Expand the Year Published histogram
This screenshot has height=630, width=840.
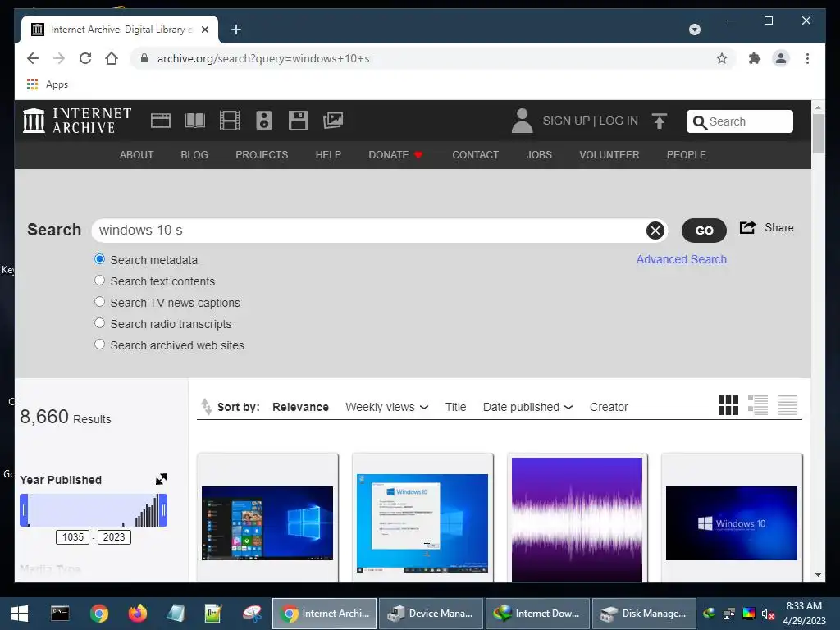(162, 479)
